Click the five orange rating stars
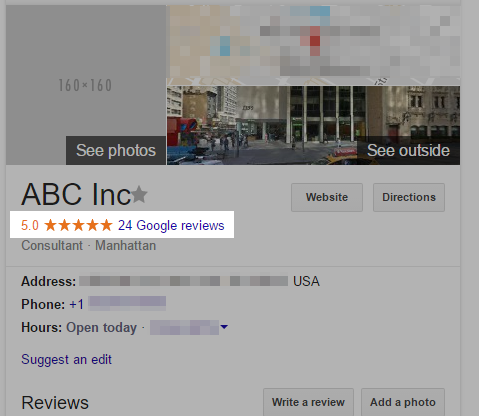 (78, 225)
